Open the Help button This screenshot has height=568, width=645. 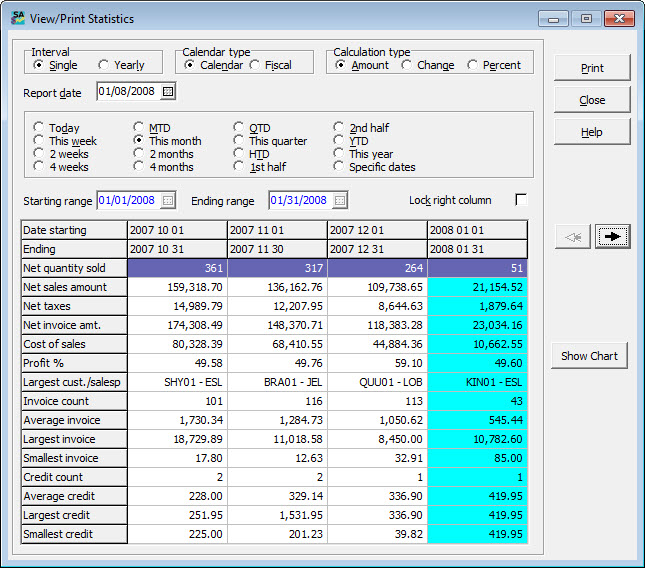click(x=592, y=132)
